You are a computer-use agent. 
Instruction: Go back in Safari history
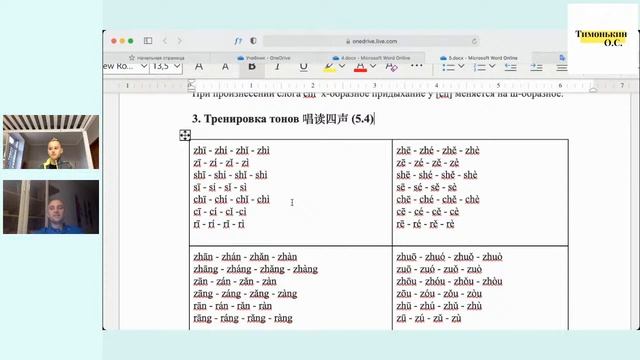click(165, 41)
